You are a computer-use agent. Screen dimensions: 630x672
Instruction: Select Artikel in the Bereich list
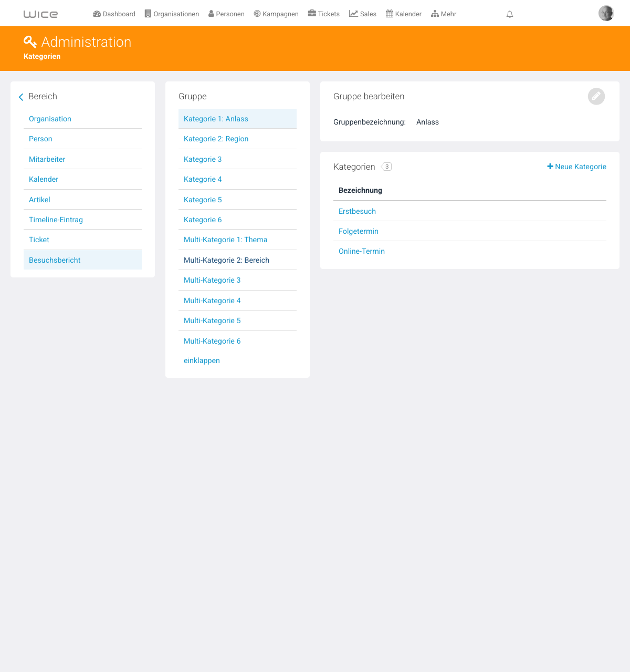pyautogui.click(x=82, y=200)
